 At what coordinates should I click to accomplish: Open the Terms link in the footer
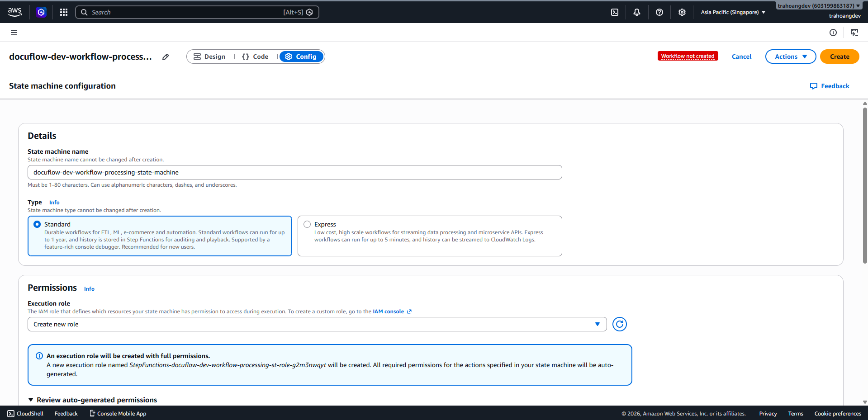[796, 414]
